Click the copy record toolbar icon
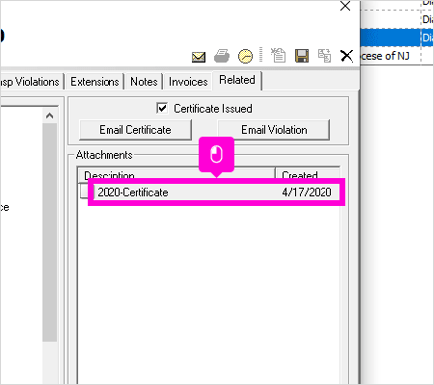 [x=324, y=55]
